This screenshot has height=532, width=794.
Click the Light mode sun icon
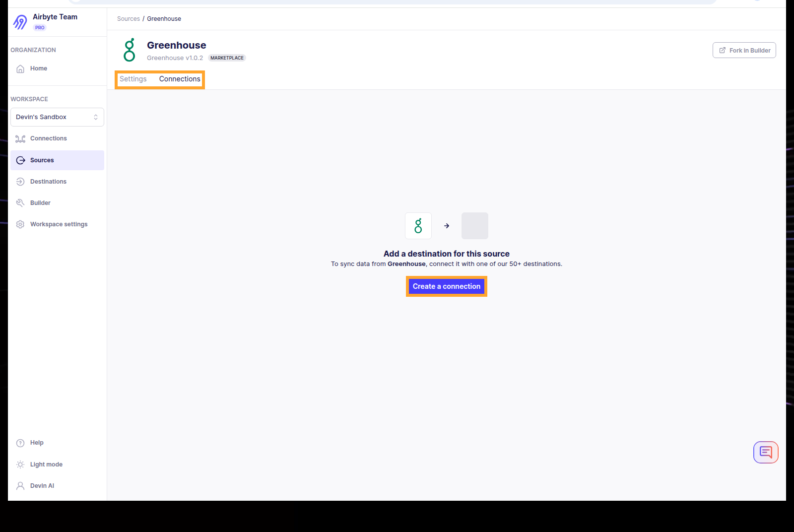[x=20, y=465]
